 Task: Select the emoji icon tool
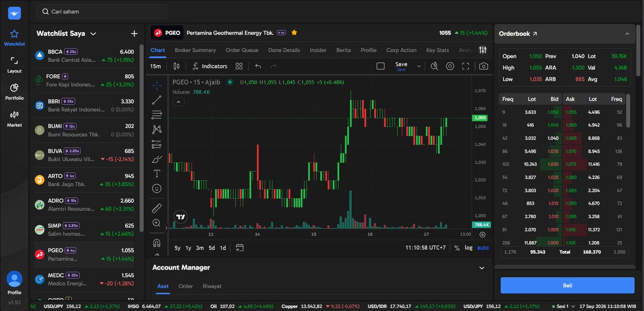(157, 189)
